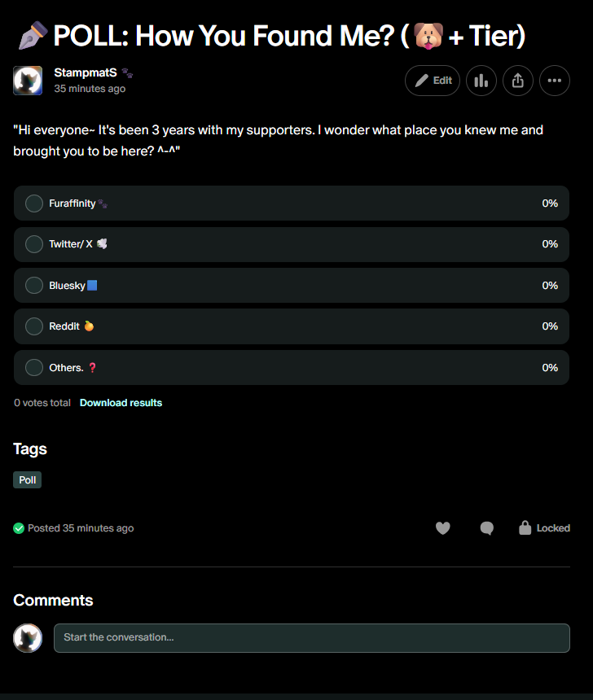Click the green posted checkmark icon
The image size is (593, 700).
(x=19, y=528)
